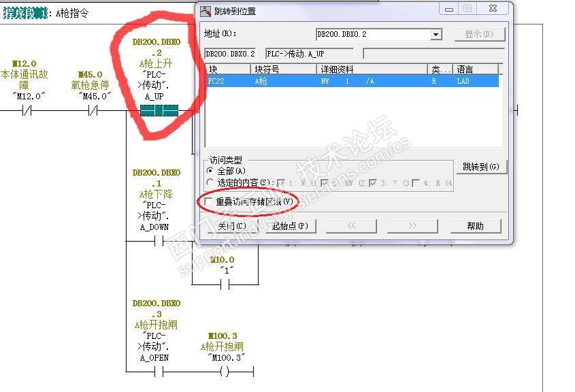Toggle access type checkbox 2: RW
The image size is (575, 392).
[x=325, y=182]
